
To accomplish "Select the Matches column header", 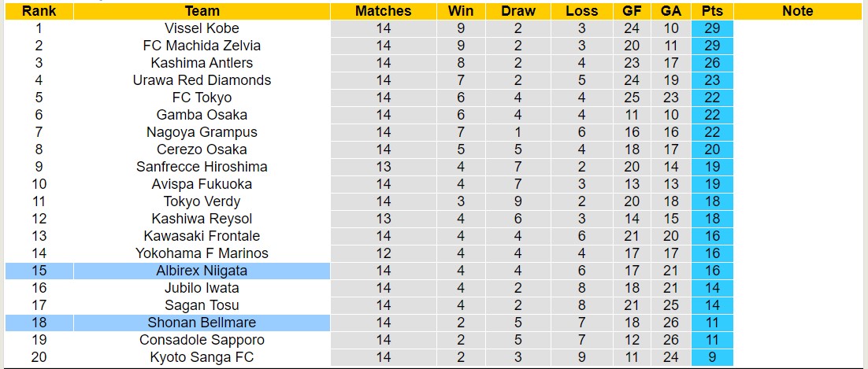I will coord(383,11).
